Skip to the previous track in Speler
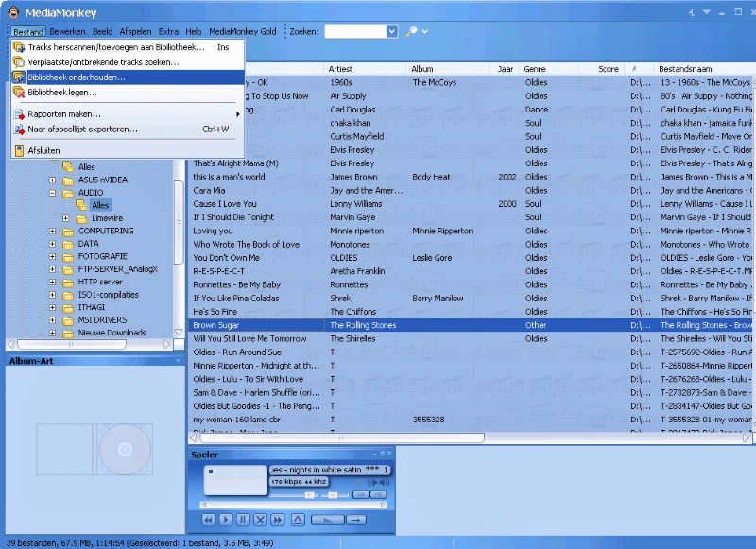Screen dimensions: 756x549 point(208,520)
